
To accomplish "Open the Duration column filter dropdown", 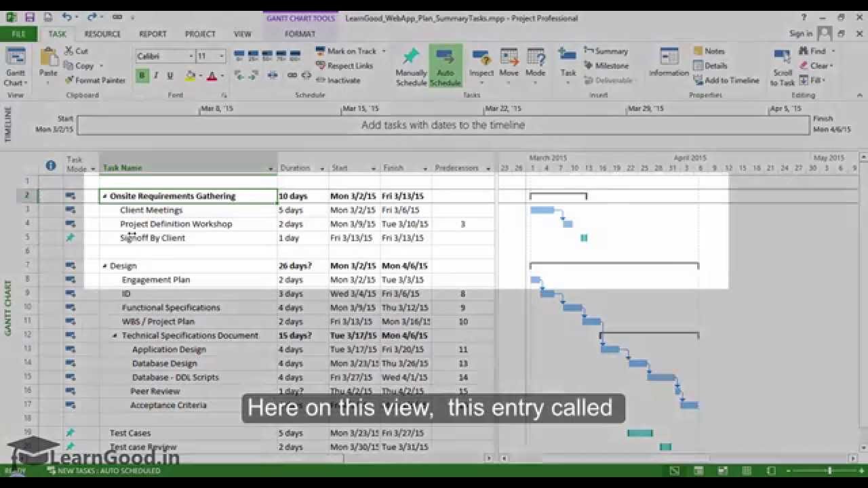I will [x=322, y=168].
